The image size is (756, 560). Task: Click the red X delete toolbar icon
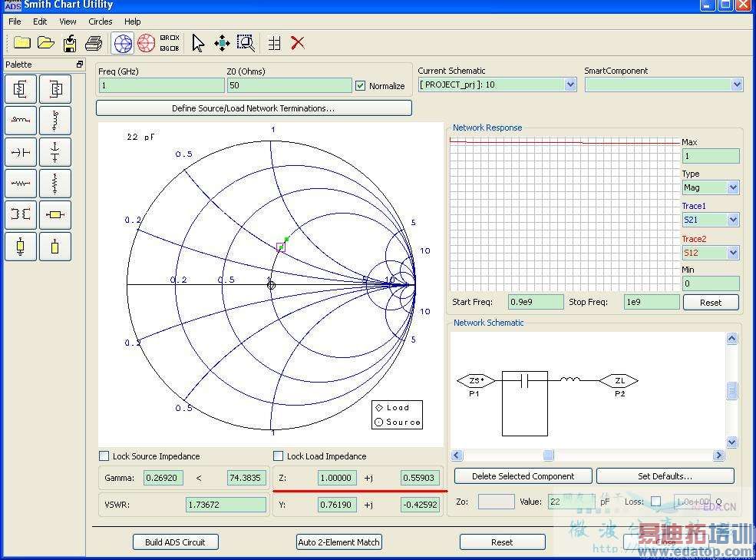point(298,43)
